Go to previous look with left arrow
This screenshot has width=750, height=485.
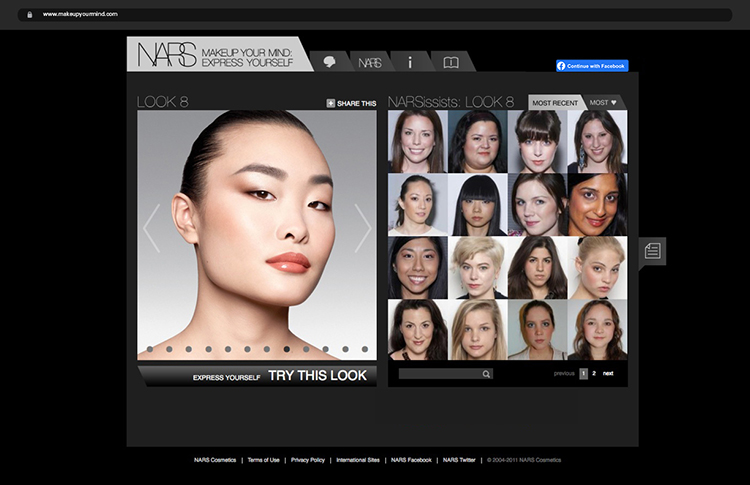152,228
